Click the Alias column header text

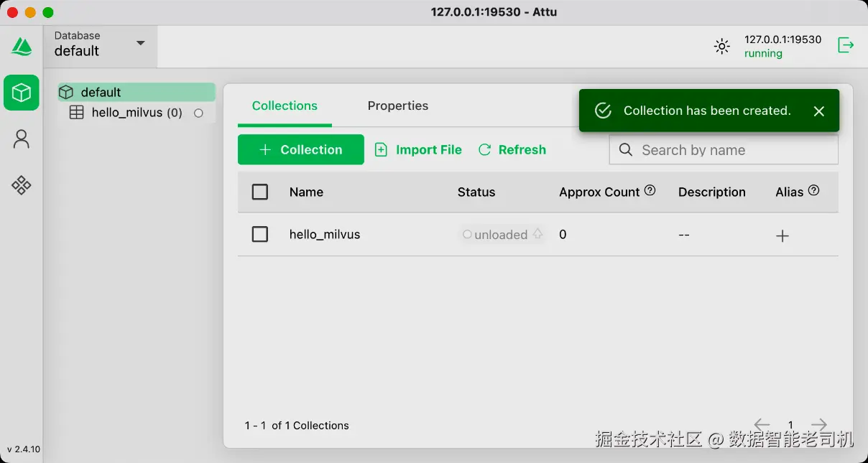tap(790, 192)
